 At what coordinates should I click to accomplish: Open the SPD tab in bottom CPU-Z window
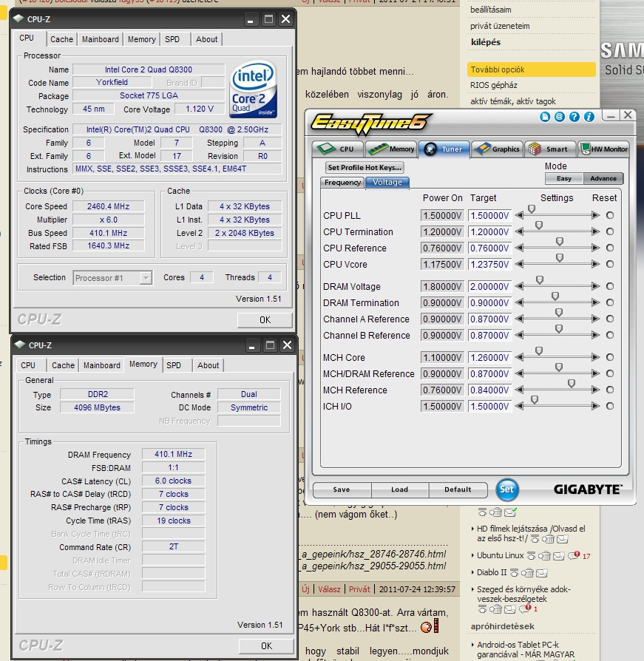(174, 365)
